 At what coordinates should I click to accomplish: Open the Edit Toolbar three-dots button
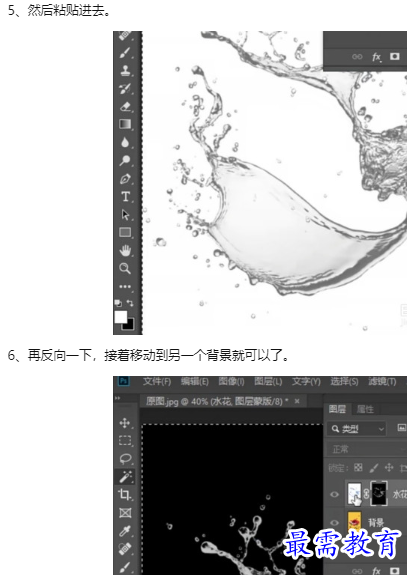point(125,286)
